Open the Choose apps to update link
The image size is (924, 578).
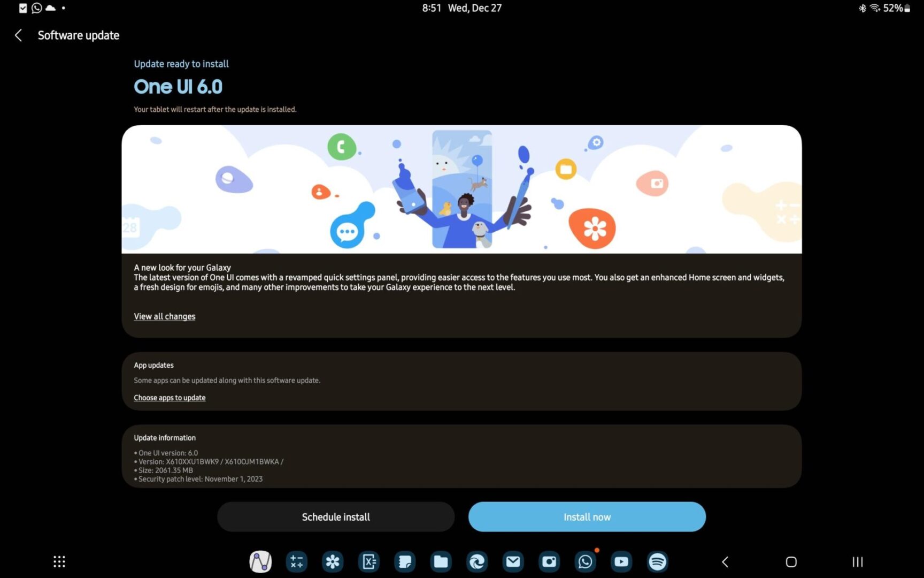(170, 398)
